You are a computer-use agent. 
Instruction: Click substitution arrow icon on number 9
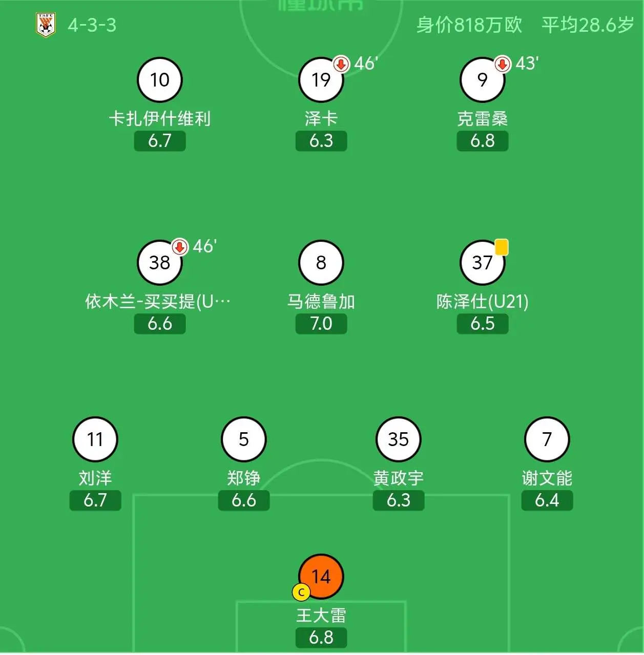click(503, 65)
